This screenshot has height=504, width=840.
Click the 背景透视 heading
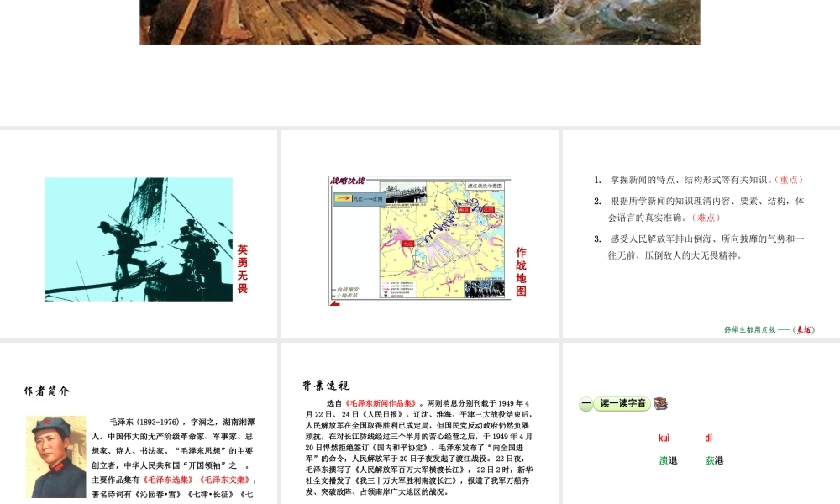pyautogui.click(x=326, y=385)
